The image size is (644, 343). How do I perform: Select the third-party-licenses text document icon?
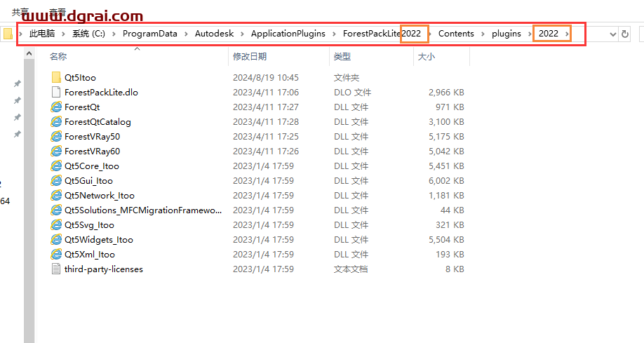(x=56, y=269)
